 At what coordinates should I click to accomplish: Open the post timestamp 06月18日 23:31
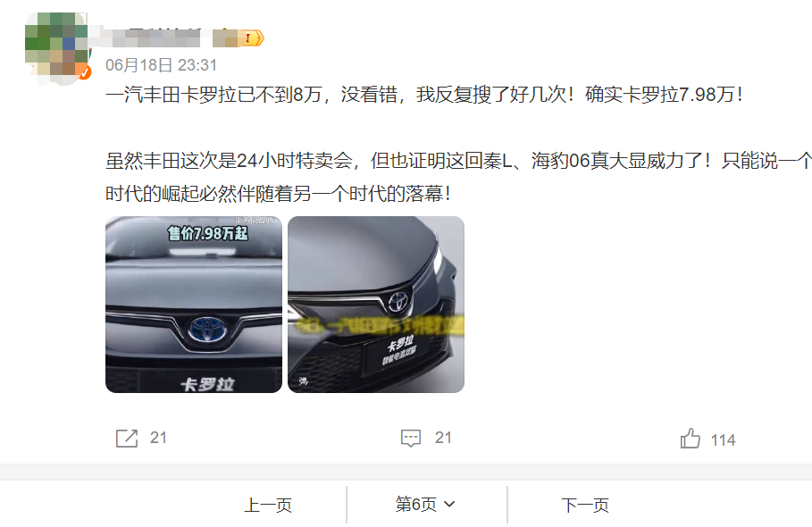(161, 65)
